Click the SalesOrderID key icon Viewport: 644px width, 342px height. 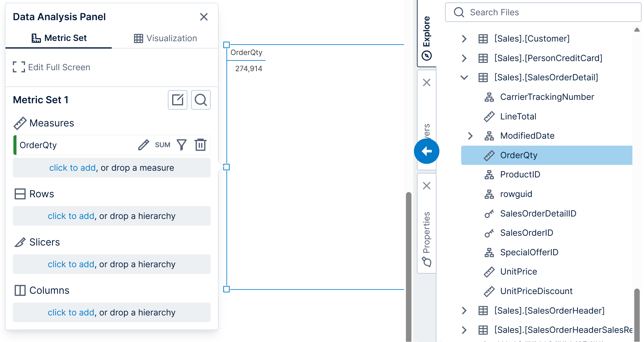click(x=489, y=233)
